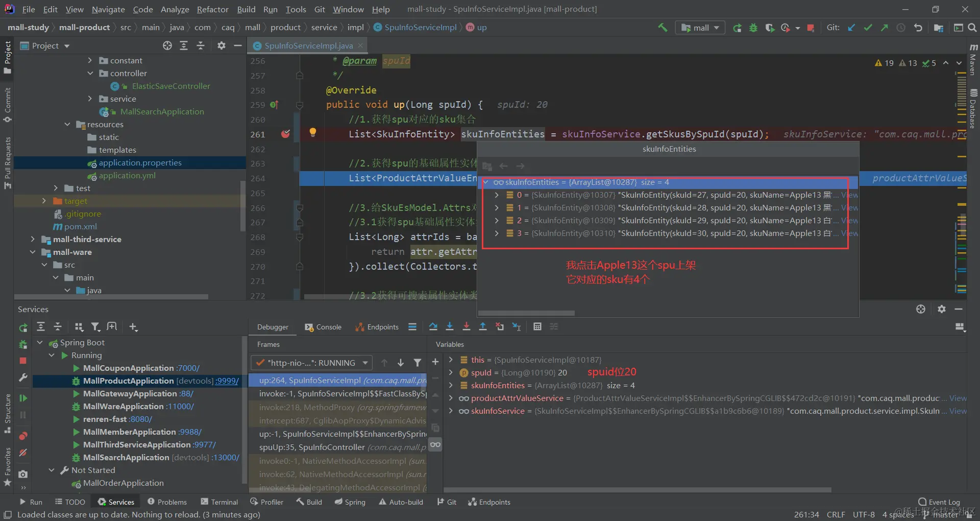Stop the running service with the red square
This screenshot has height=521, width=980.
coord(23,361)
